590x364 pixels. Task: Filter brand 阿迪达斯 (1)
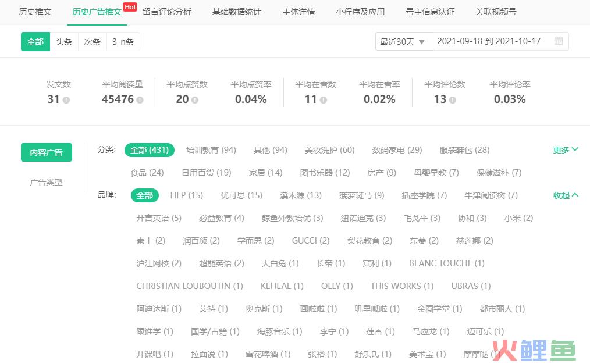click(159, 309)
